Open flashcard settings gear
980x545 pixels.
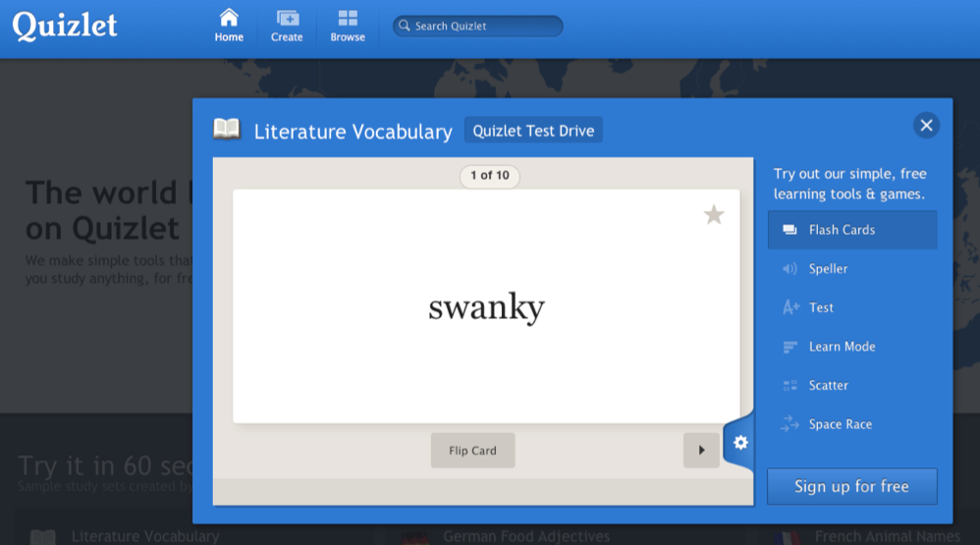[x=740, y=443]
